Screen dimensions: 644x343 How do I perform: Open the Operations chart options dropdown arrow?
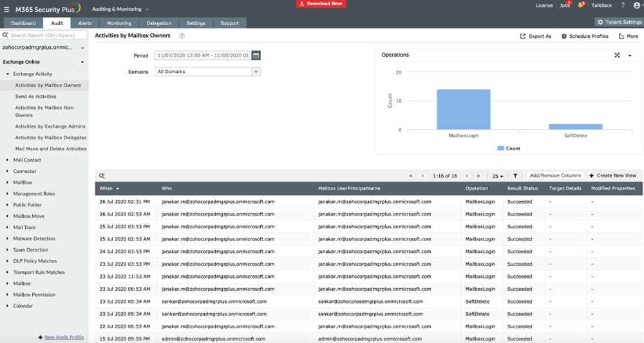click(630, 55)
